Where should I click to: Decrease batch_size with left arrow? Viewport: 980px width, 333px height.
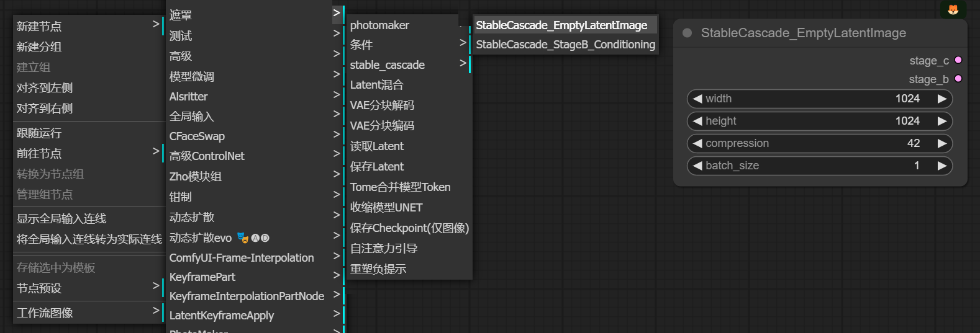click(x=697, y=166)
